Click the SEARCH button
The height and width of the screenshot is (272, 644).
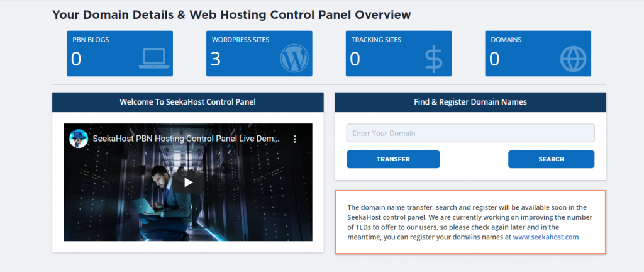click(x=551, y=159)
